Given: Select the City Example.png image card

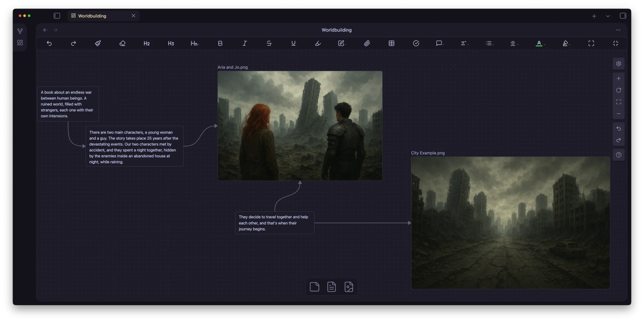Looking at the screenshot, I should [x=510, y=223].
